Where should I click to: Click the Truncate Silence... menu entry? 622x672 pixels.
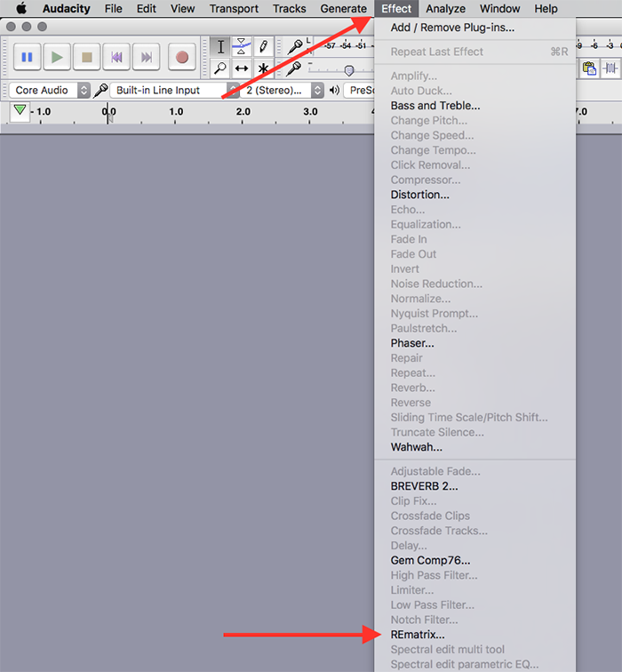(x=474, y=432)
